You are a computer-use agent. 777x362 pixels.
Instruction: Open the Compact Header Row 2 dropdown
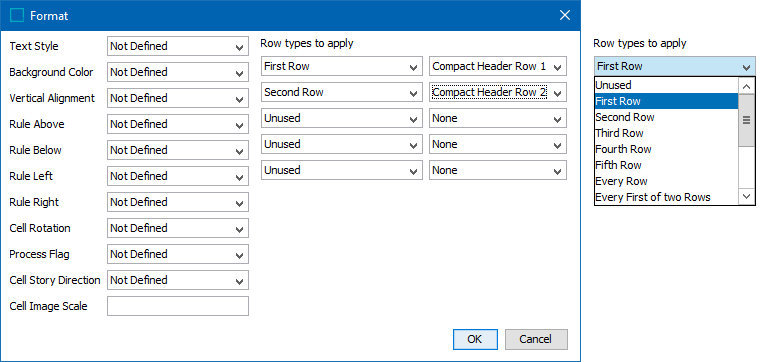(x=498, y=92)
